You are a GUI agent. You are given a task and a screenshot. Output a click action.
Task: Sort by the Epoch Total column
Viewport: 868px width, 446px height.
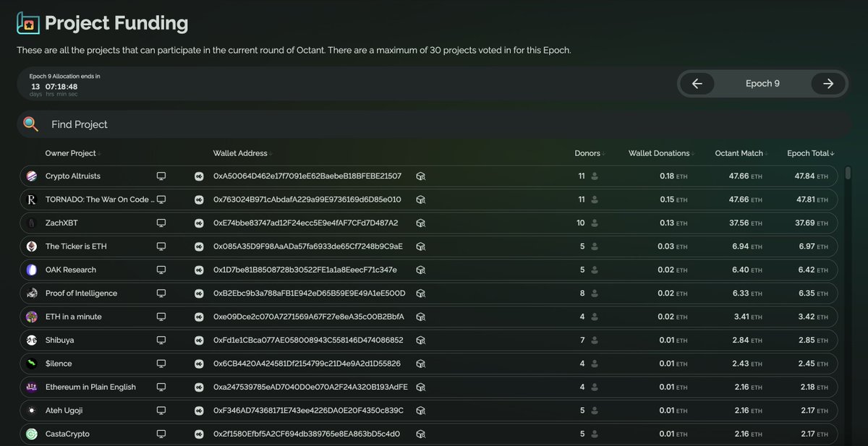[x=811, y=153]
